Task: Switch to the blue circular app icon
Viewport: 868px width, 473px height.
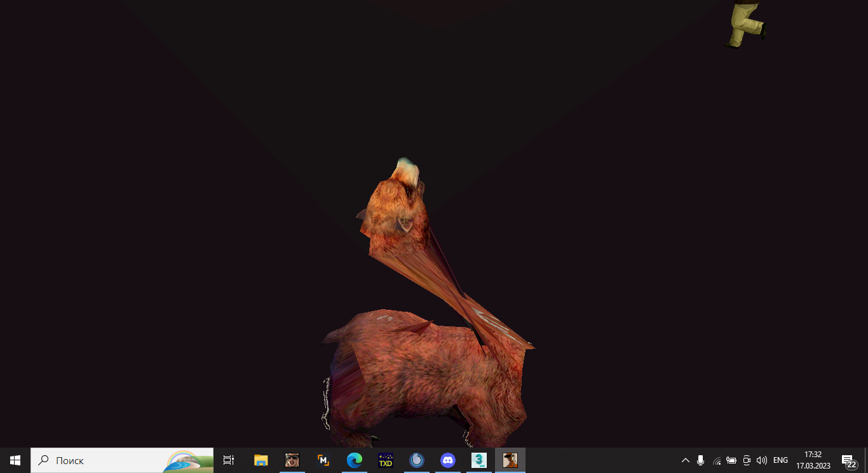Action: (x=416, y=460)
